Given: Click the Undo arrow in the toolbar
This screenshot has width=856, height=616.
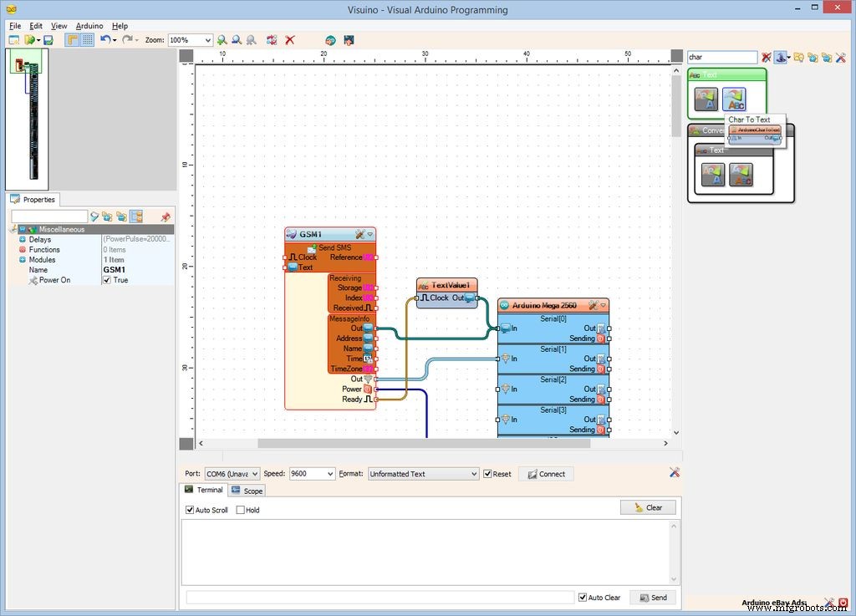Looking at the screenshot, I should pyautogui.click(x=104, y=40).
